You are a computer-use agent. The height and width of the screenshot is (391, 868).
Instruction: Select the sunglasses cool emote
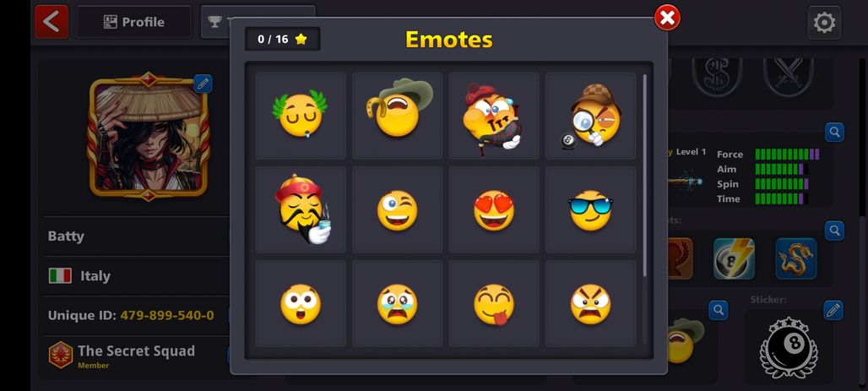(x=591, y=210)
